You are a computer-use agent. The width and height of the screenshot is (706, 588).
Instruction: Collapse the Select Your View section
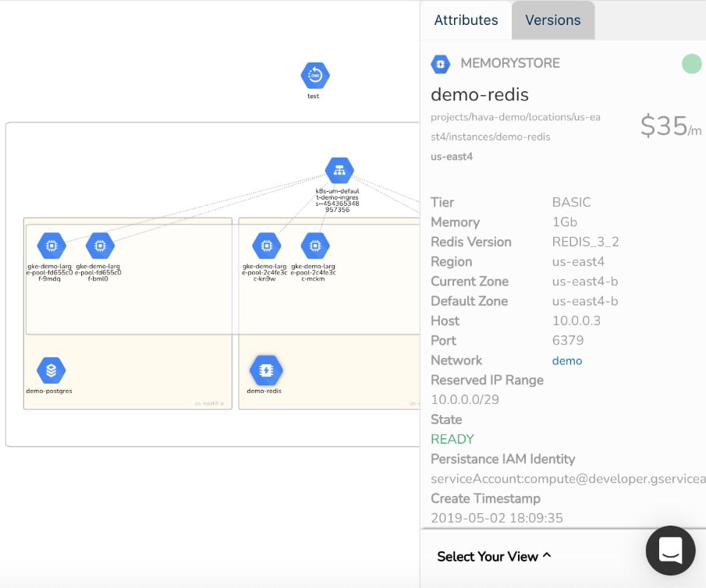point(493,556)
